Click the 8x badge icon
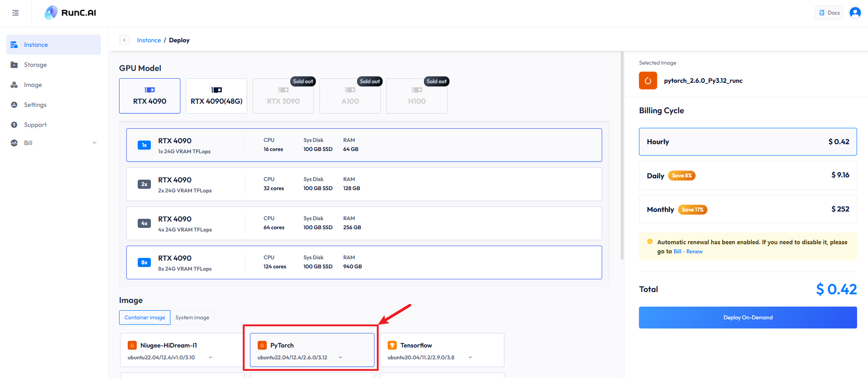Viewport: 868px width, 378px height. (x=144, y=262)
